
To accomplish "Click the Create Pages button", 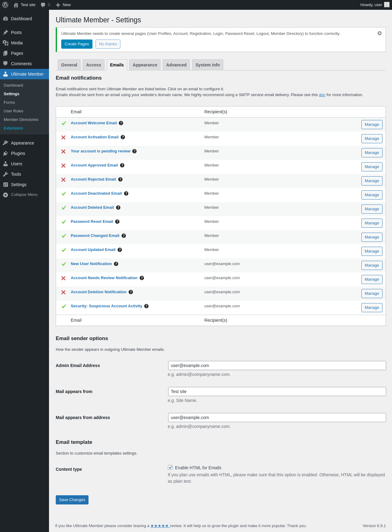I will 77,44.
